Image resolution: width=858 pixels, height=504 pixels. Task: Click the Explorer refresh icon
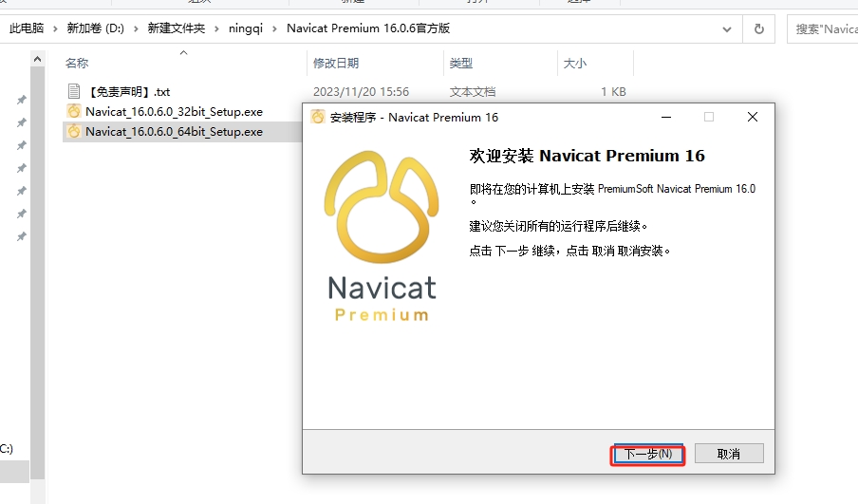[759, 29]
